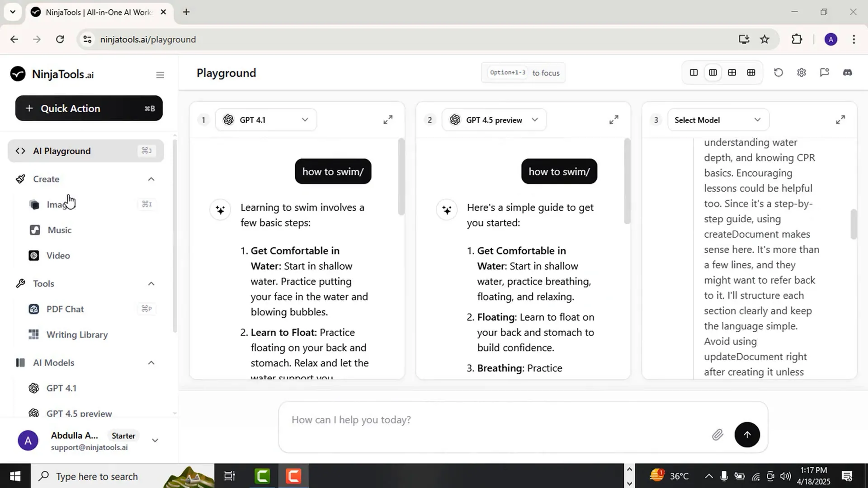Open tab search dropdown arrow
The width and height of the screenshot is (868, 488).
(13, 12)
